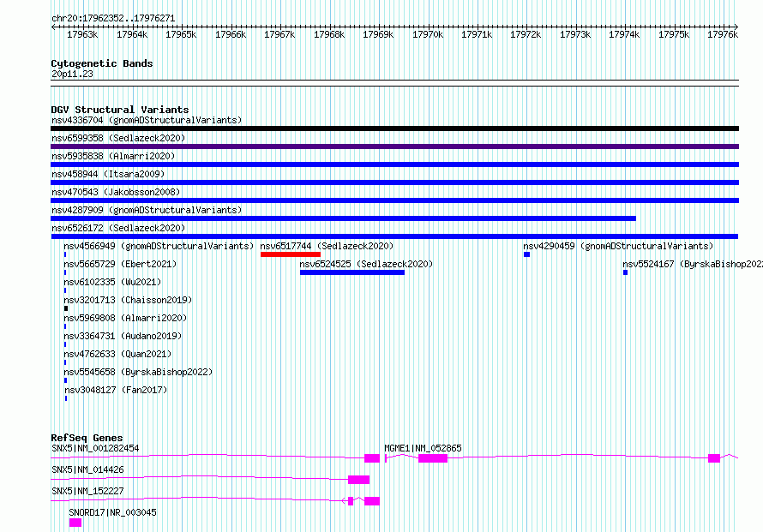This screenshot has height=532, width=763.
Task: Open the RefSeq Genes track title
Action: pos(87,438)
